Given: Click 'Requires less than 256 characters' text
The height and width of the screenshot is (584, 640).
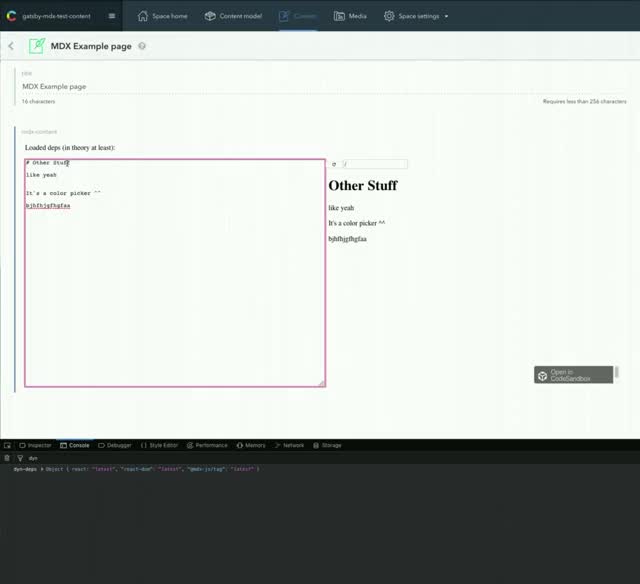Looking at the screenshot, I should [x=584, y=101].
